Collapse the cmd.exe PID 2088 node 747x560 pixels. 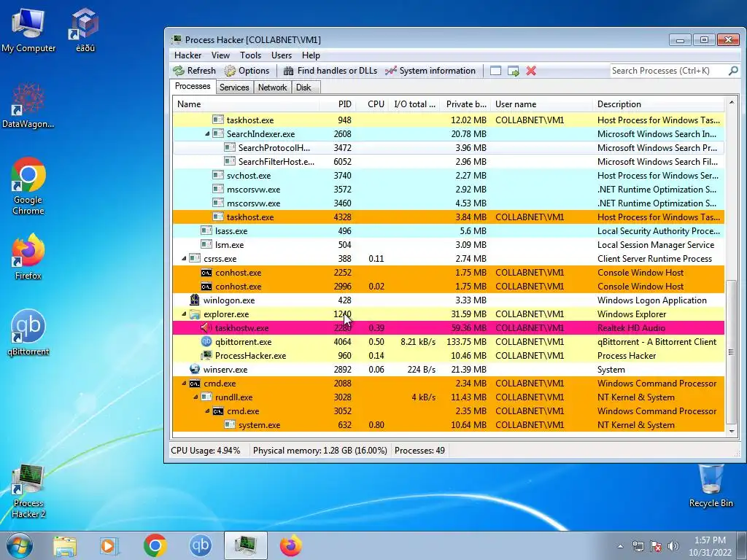click(184, 384)
